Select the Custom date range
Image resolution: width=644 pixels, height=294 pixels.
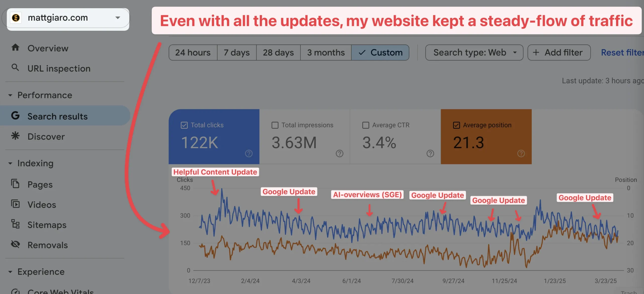(380, 52)
